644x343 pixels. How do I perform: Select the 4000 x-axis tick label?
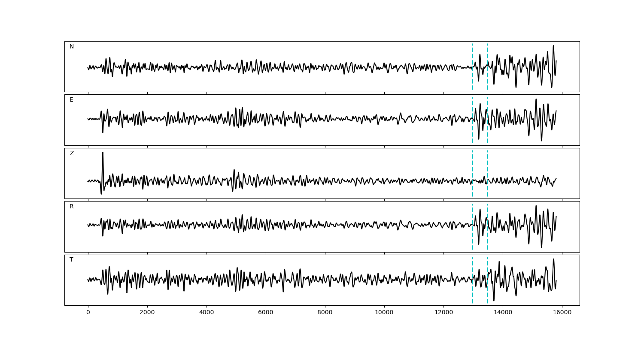[x=207, y=313]
